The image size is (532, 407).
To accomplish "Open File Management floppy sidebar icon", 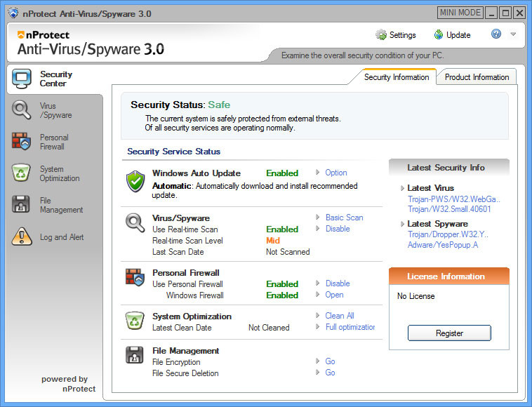I will tap(20, 204).
